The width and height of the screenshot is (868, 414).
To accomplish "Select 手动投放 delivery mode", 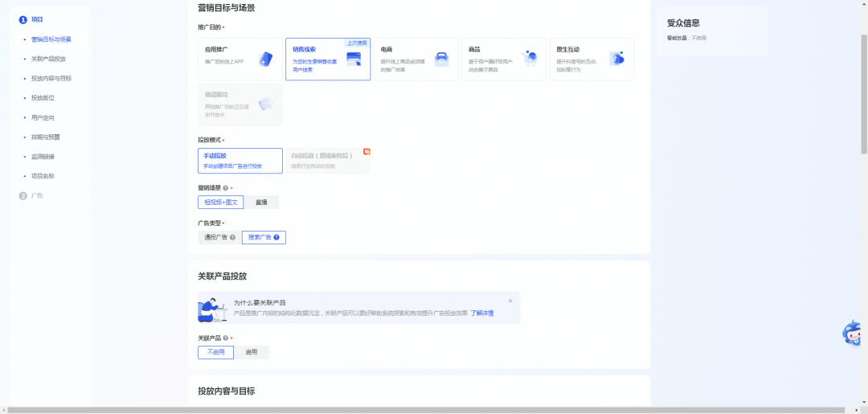I will click(x=240, y=161).
